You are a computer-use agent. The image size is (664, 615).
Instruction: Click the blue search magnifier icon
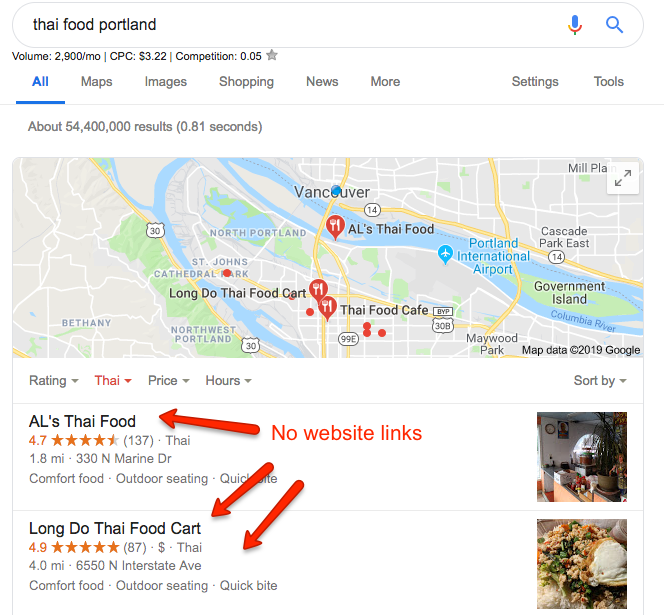(614, 25)
